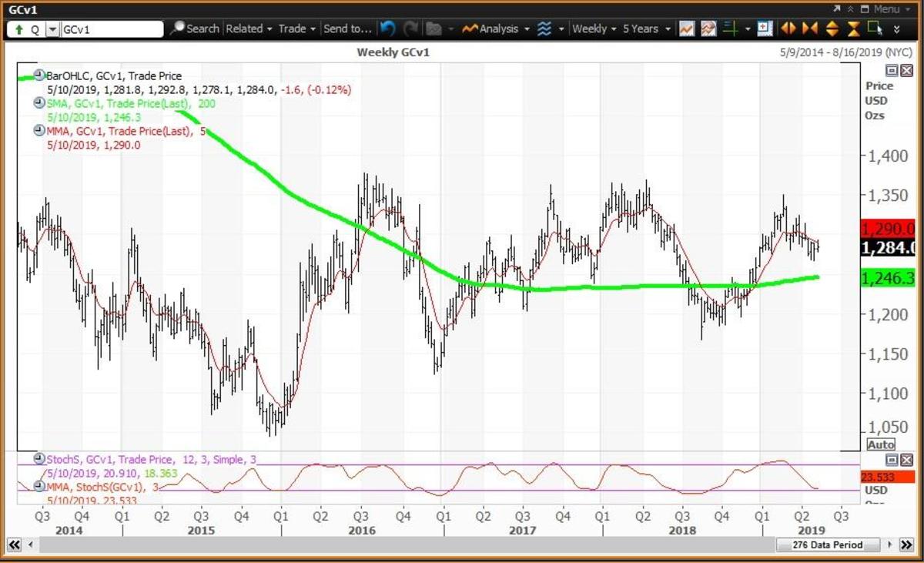The image size is (924, 563).
Task: Click the Search magnifier button
Action: (195, 28)
